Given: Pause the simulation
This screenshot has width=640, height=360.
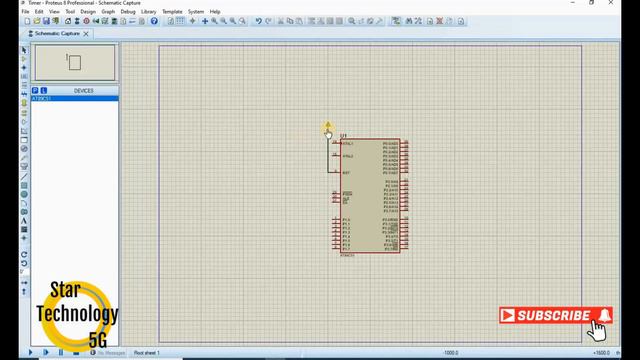Looking at the screenshot, I should pyautogui.click(x=61, y=352).
